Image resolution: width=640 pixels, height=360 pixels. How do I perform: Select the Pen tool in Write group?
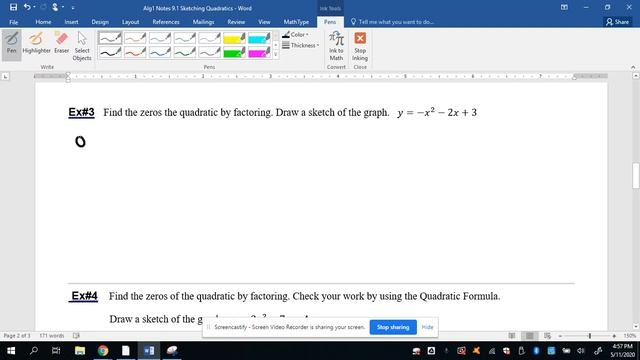point(11,44)
